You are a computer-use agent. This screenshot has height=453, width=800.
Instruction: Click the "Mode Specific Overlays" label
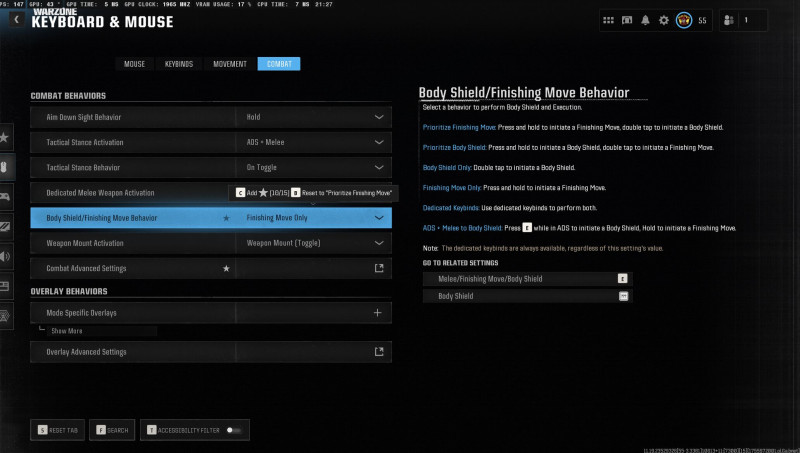(81, 313)
